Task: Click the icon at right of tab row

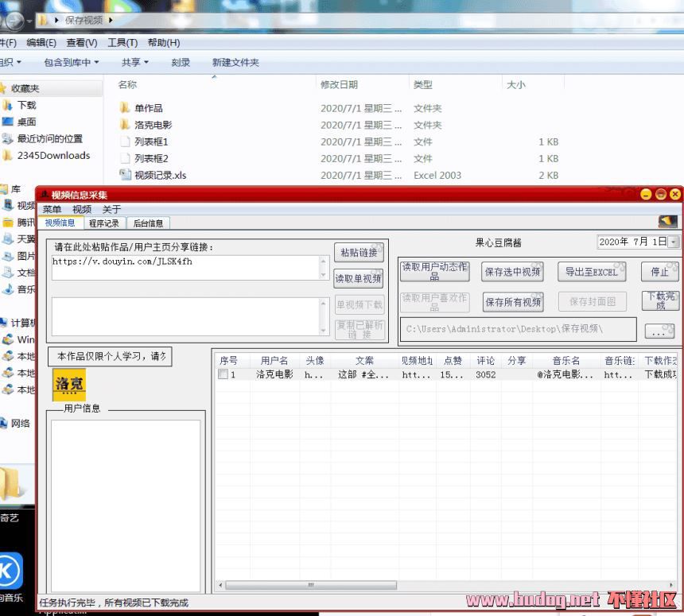Action: [x=667, y=223]
